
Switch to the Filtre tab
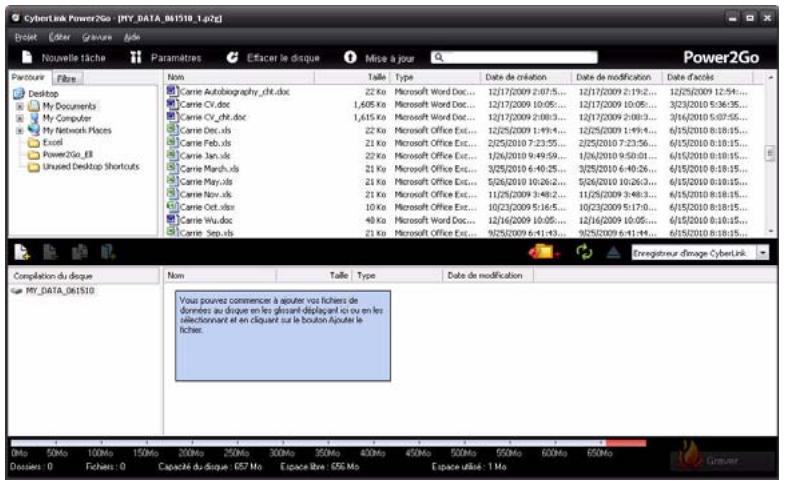click(67, 79)
